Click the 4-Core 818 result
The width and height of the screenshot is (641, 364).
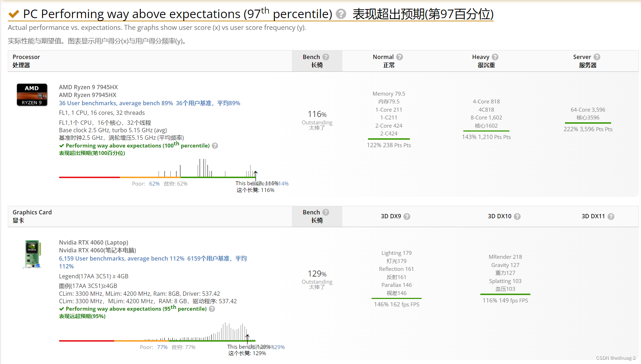pos(486,102)
